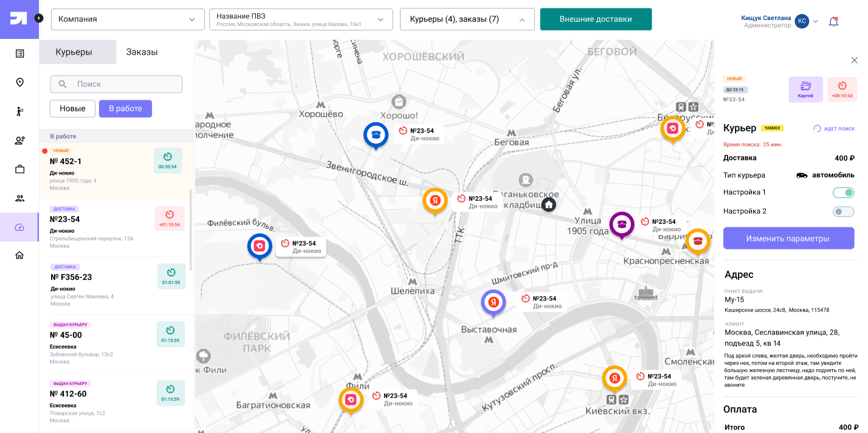The image size is (868, 433).
Task: Open the home icon in sidebar
Action: (x=19, y=255)
